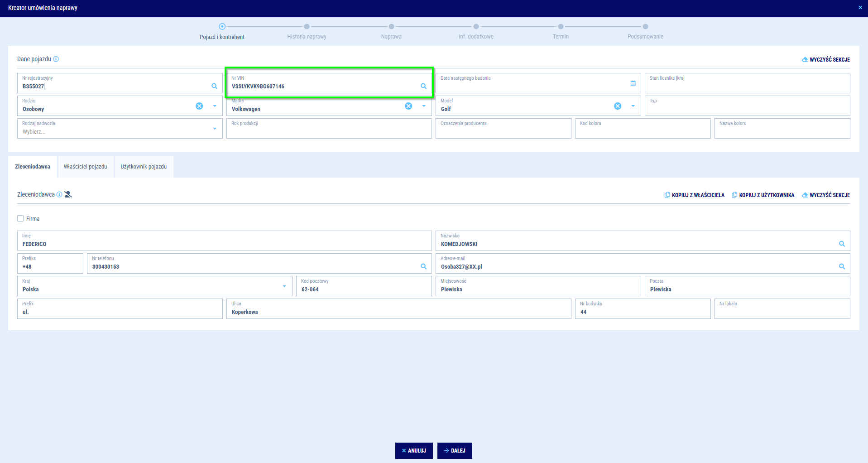The width and height of the screenshot is (868, 463).
Task: Click search icon in Nr VIN field
Action: point(423,86)
